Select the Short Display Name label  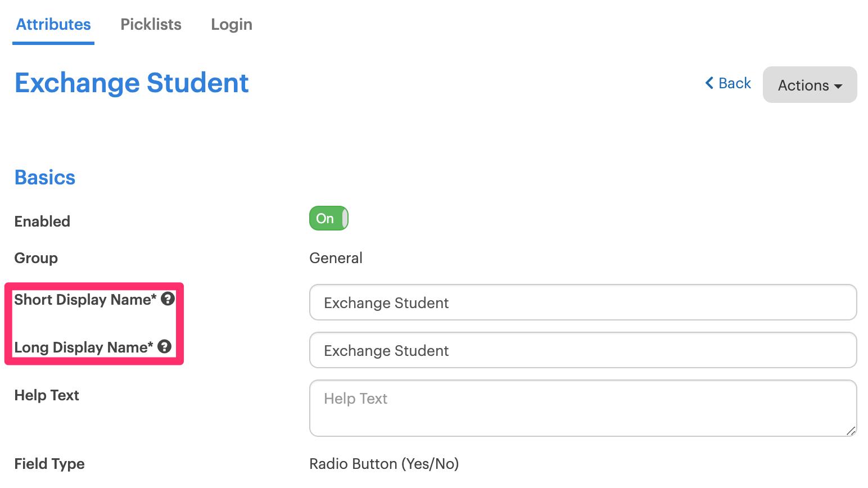coord(85,300)
